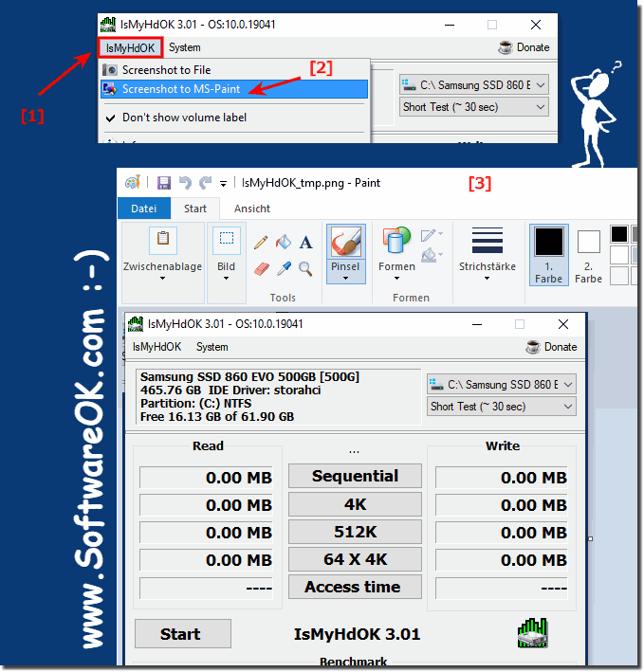
Task: Click the Screenshot to MS-Paint palette icon
Action: (110, 89)
